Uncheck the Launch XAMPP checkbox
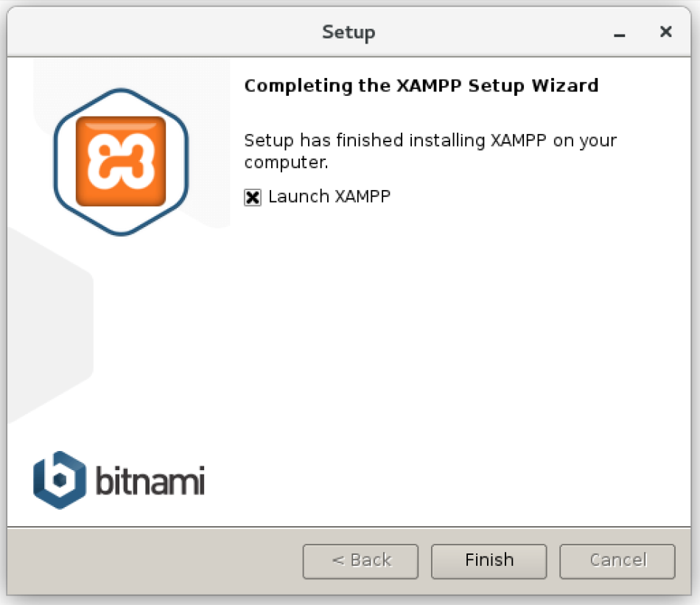The width and height of the screenshot is (700, 605). (x=252, y=197)
